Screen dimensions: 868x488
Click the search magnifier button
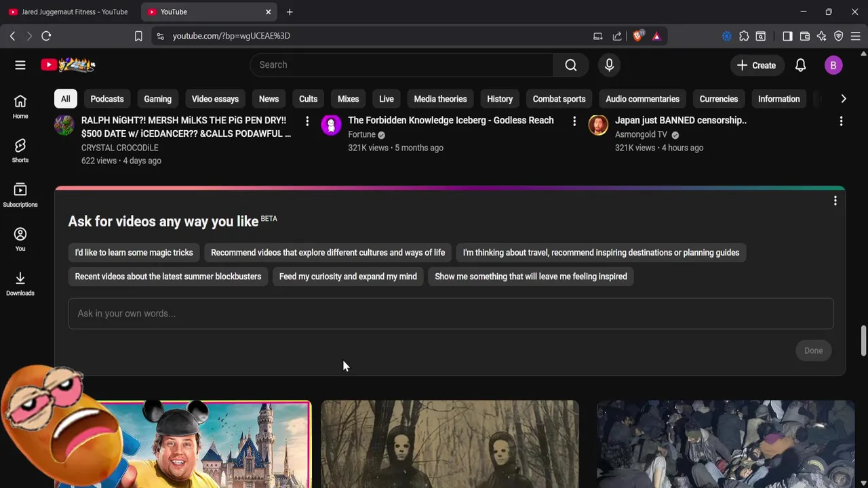click(571, 65)
